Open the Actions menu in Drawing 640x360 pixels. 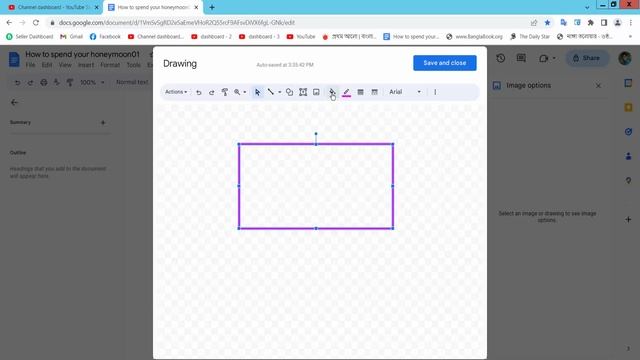[x=176, y=92]
